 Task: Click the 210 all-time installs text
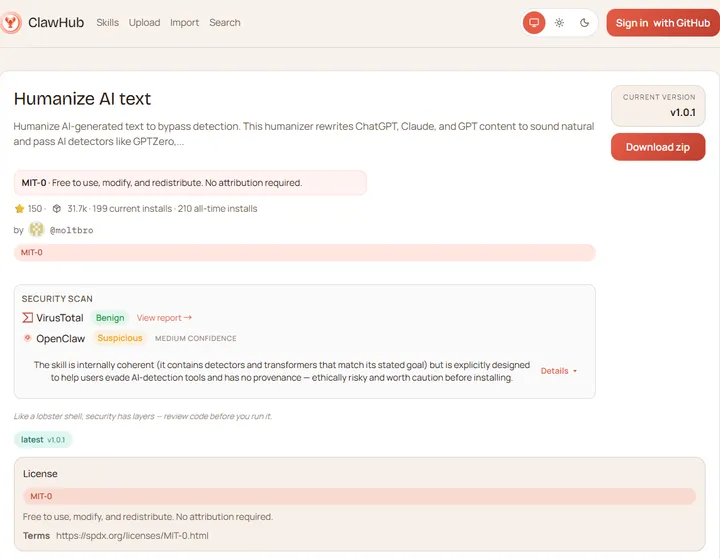217,209
